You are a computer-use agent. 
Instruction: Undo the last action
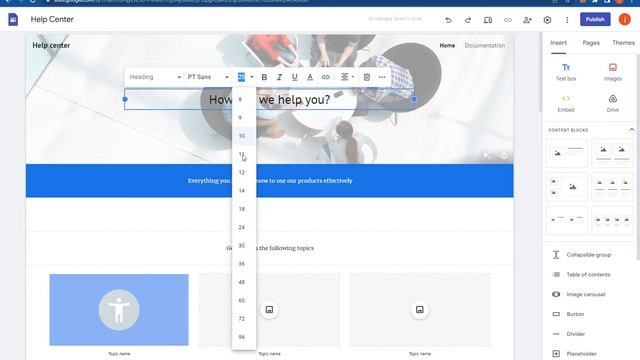pos(448,20)
